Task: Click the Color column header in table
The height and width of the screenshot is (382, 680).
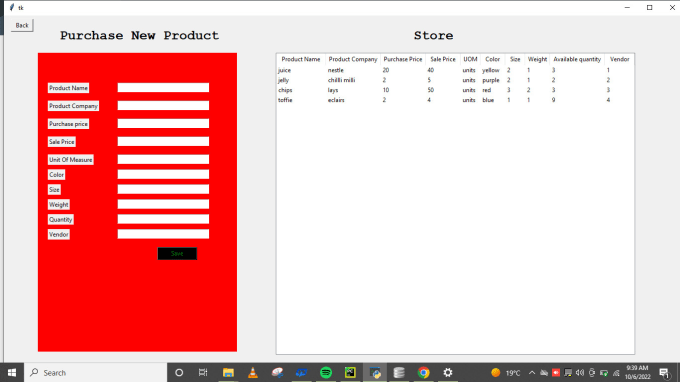Action: tap(492, 59)
